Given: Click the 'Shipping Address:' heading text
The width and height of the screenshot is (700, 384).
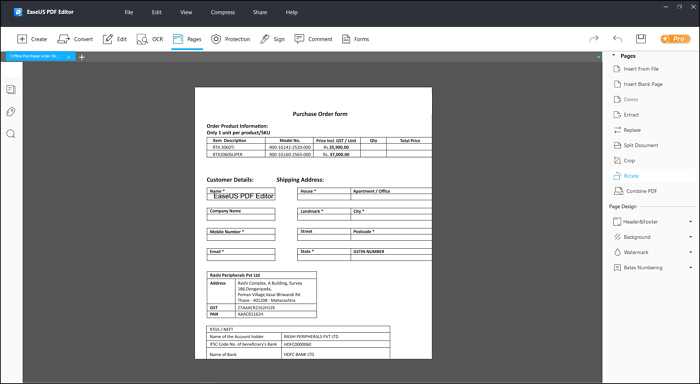Looking at the screenshot, I should tap(300, 180).
